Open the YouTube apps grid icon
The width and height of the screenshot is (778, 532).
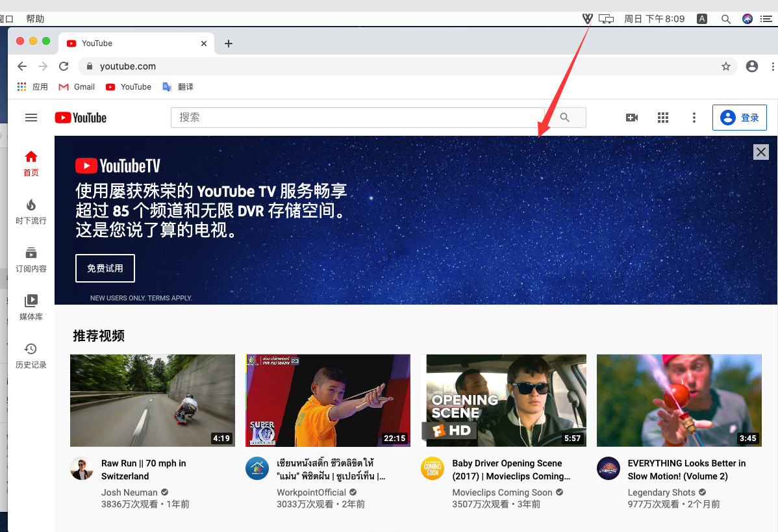663,118
